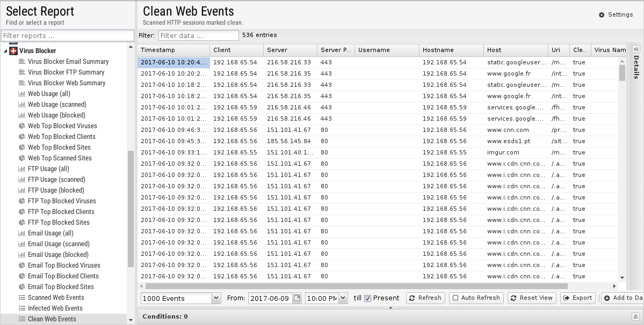Open the Infected Web Events report
644x325 pixels.
pyautogui.click(x=55, y=308)
